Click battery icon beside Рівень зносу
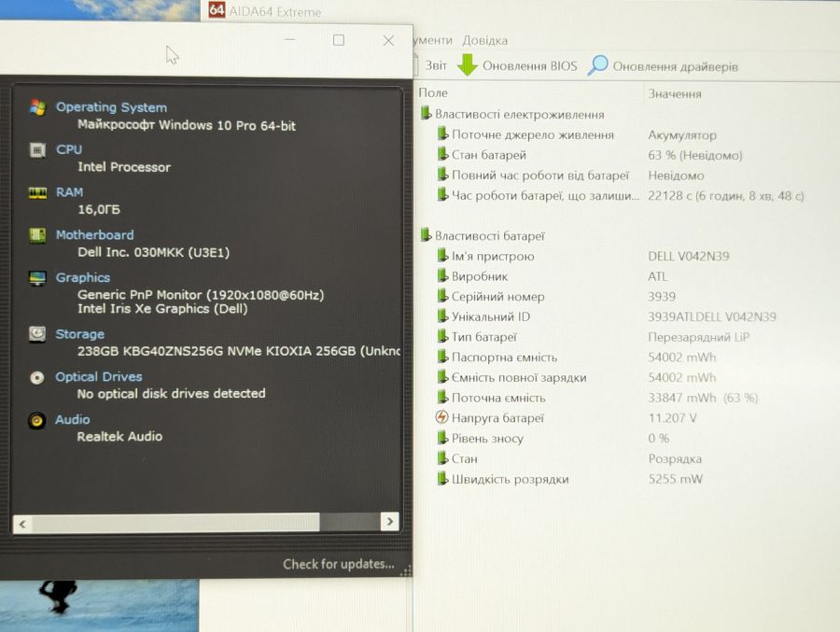 442,438
